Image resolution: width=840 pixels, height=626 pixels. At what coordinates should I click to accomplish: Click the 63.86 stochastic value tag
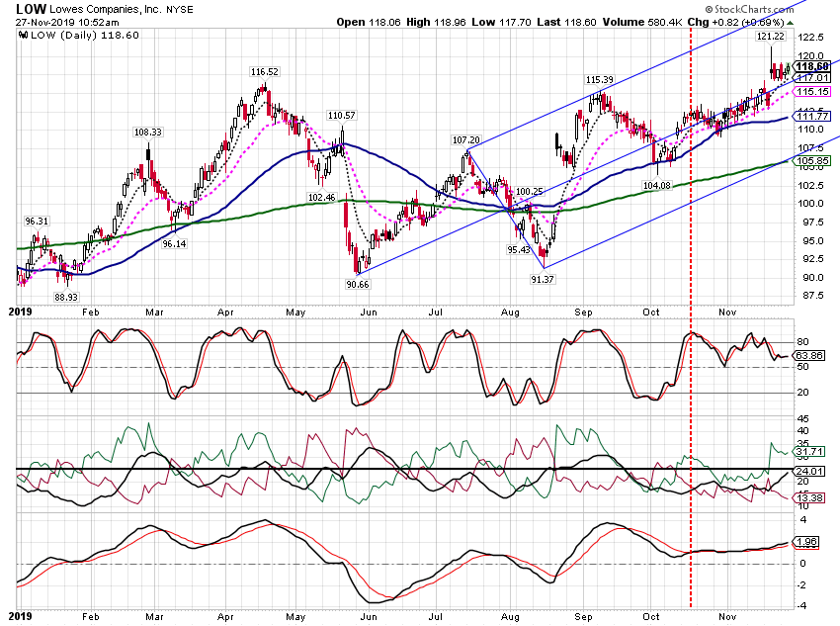(809, 355)
